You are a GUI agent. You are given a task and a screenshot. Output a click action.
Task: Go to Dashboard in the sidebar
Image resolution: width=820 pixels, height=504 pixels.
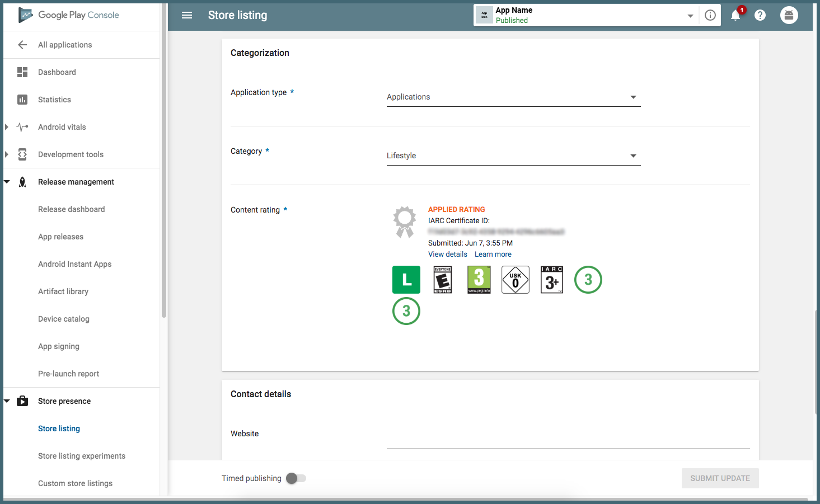click(x=57, y=72)
